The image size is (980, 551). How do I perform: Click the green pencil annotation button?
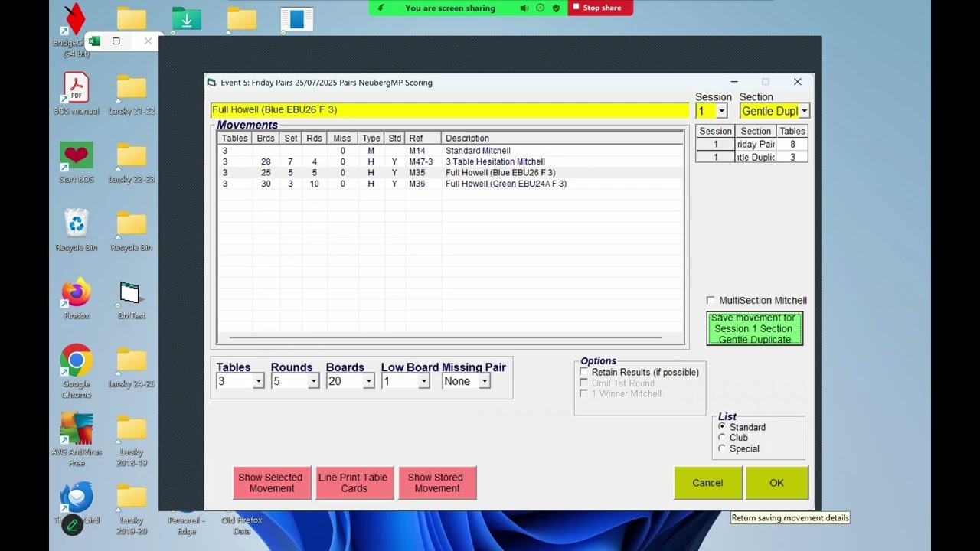(x=73, y=525)
